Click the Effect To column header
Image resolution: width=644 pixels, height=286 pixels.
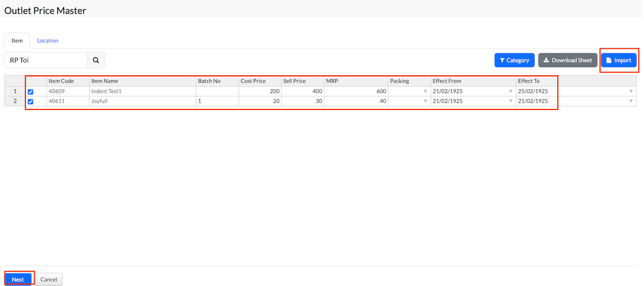tap(576, 81)
